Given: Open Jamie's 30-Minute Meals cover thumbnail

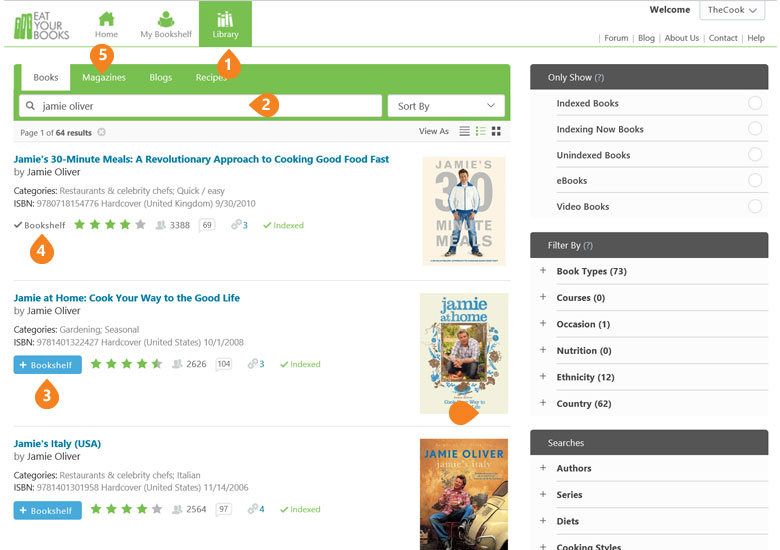Looking at the screenshot, I should [x=464, y=211].
